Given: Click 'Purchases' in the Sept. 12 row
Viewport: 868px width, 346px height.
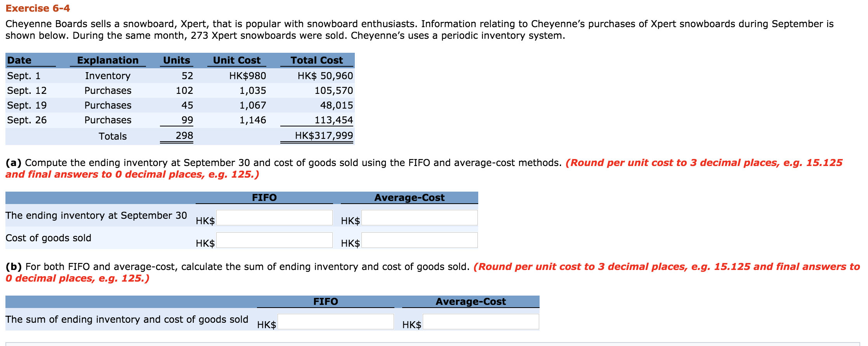Looking at the screenshot, I should (x=108, y=90).
